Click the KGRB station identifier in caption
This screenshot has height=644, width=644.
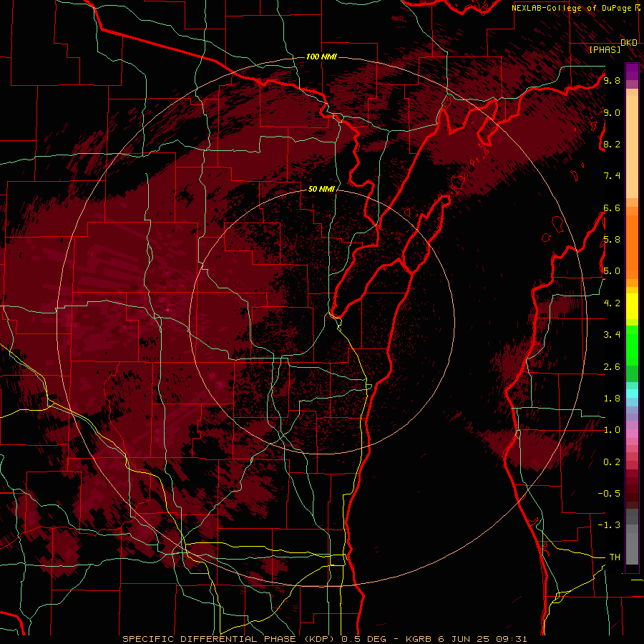point(420,639)
